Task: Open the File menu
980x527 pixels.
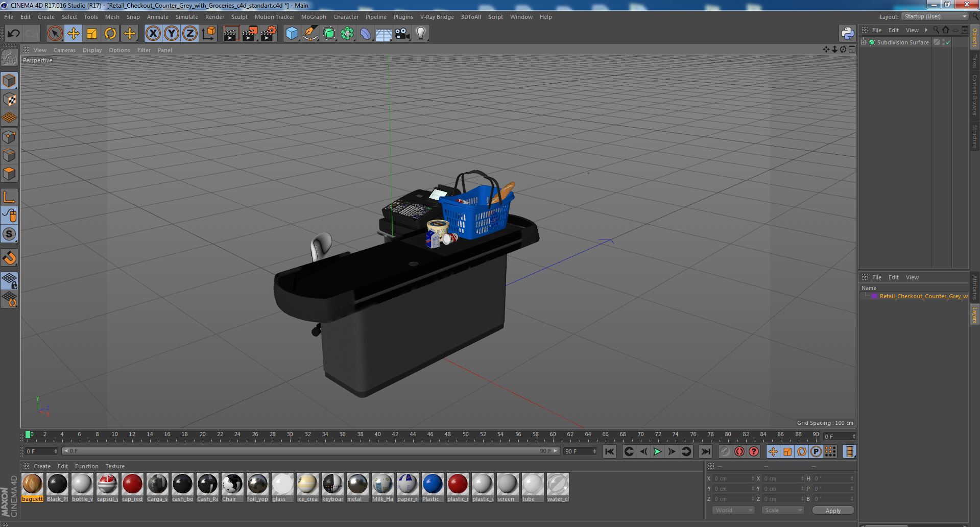Action: pos(9,17)
